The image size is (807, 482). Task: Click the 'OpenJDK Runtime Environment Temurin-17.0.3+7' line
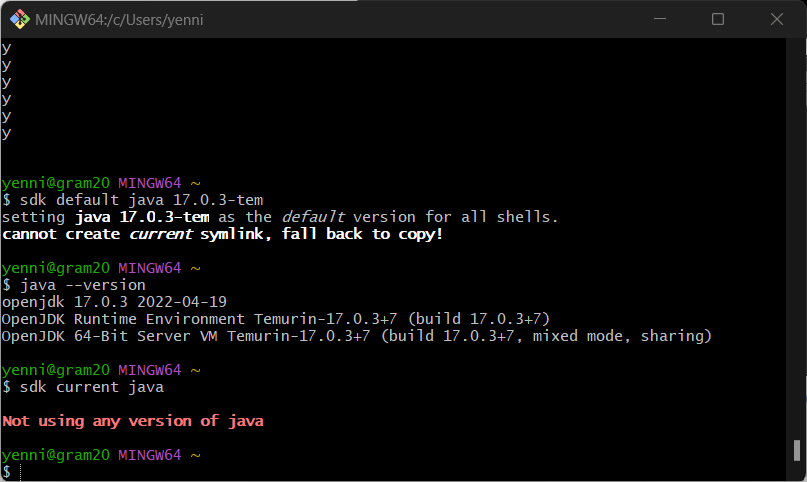(x=276, y=319)
